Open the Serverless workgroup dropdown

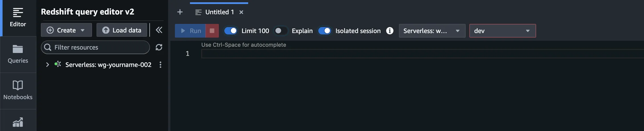432,31
